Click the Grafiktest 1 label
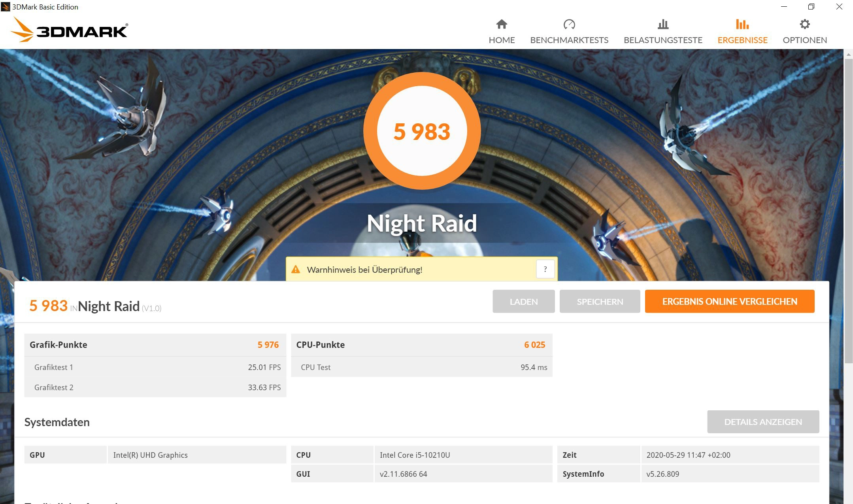 53,367
